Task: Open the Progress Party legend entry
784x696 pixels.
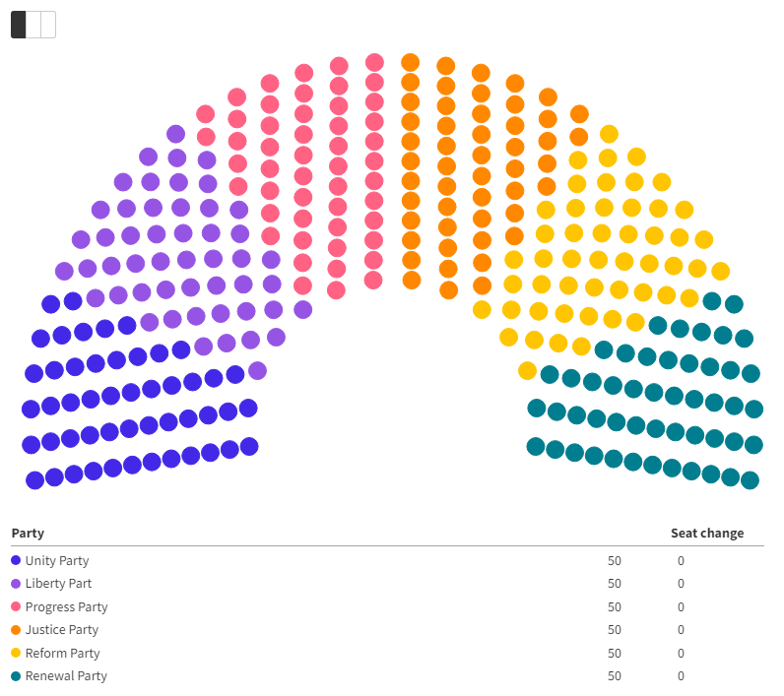Action: (x=66, y=607)
